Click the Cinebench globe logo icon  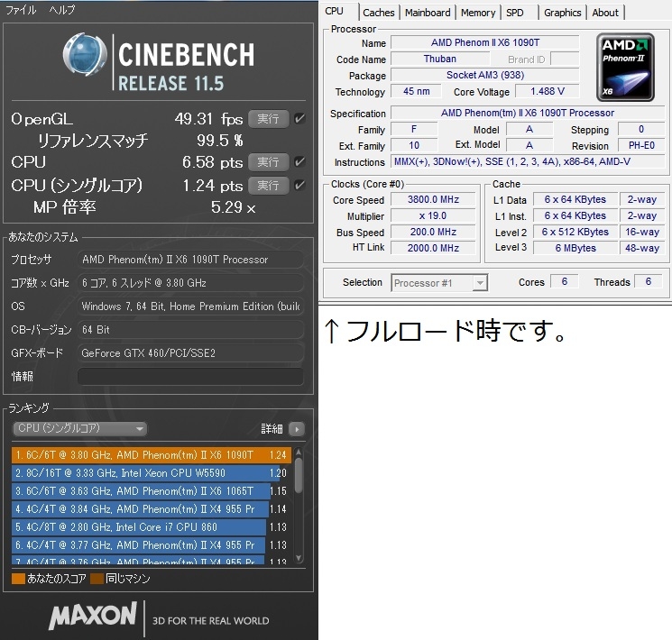pyautogui.click(x=85, y=55)
